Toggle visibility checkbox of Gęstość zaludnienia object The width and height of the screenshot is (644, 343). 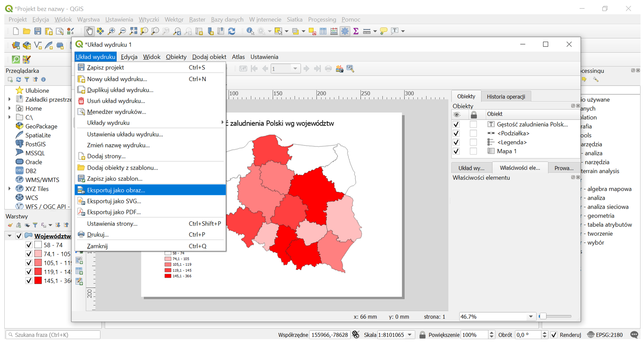tap(456, 124)
